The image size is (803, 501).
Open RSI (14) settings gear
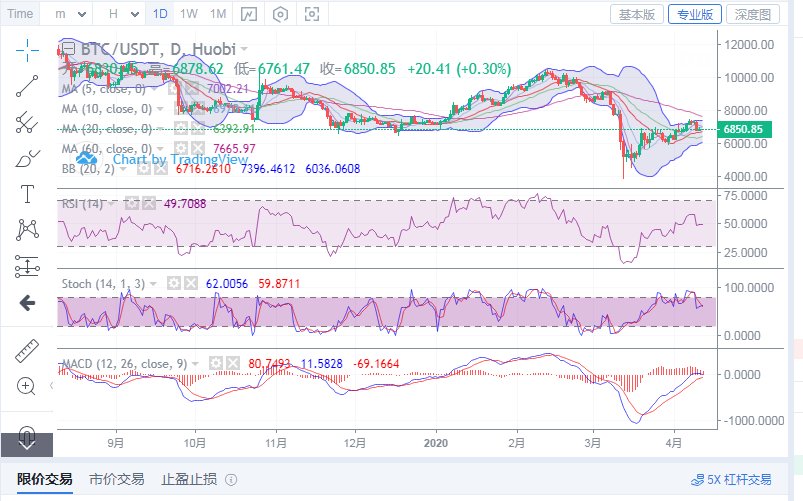[x=132, y=203]
